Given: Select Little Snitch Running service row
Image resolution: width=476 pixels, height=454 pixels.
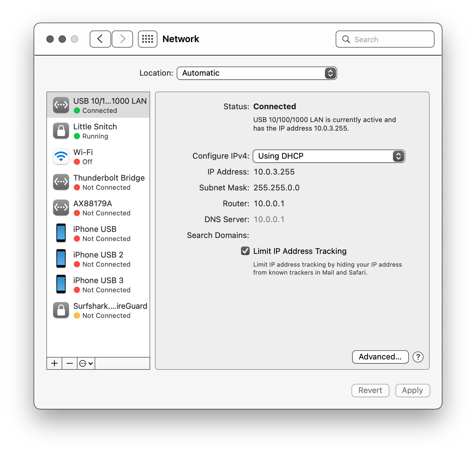Looking at the screenshot, I should point(98,131).
